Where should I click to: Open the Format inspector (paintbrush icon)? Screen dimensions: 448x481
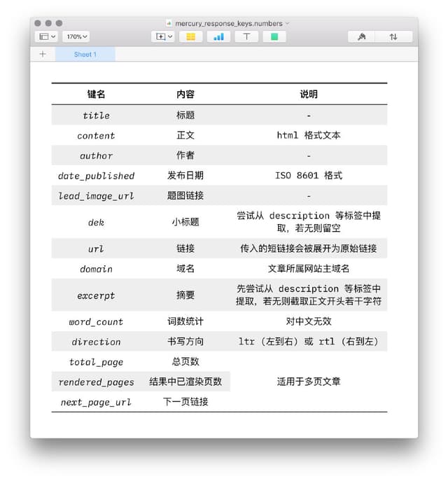362,36
